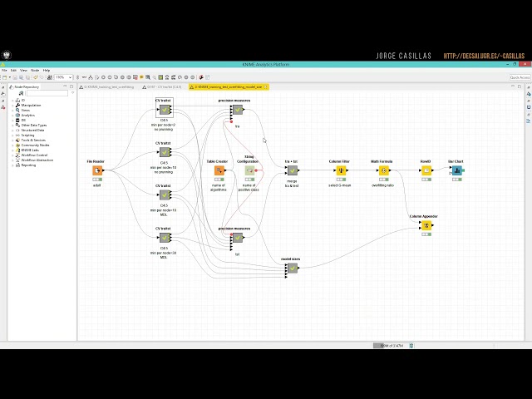
Task: Click the node repository search icon
Action: tap(21, 93)
